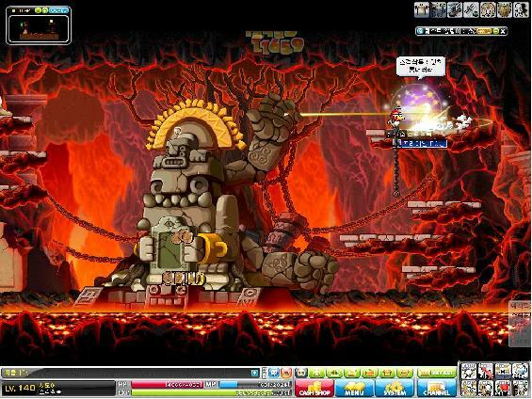Image resolution: width=532 pixels, height=399 pixels.
Task: Open the MENU button
Action: click(355, 388)
